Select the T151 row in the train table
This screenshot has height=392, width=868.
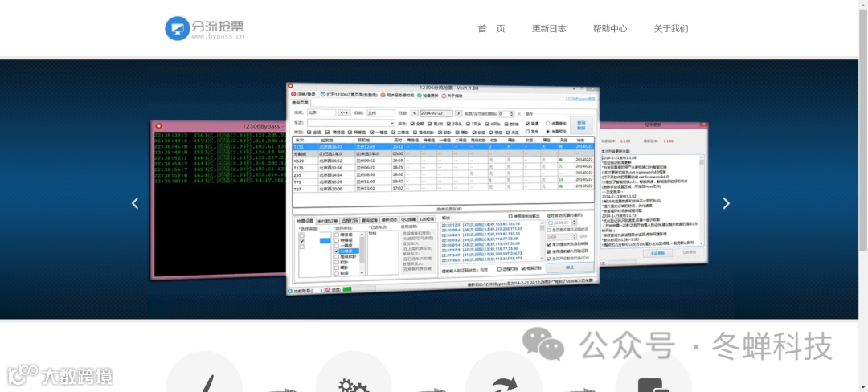(443, 146)
